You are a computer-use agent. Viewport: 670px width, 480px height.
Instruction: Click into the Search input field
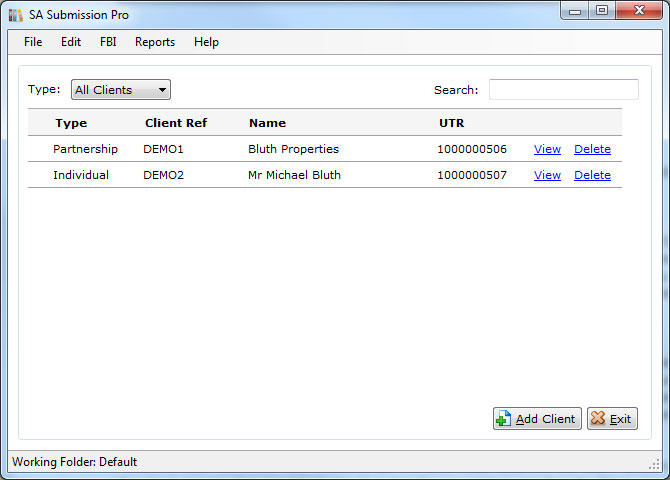pos(563,90)
